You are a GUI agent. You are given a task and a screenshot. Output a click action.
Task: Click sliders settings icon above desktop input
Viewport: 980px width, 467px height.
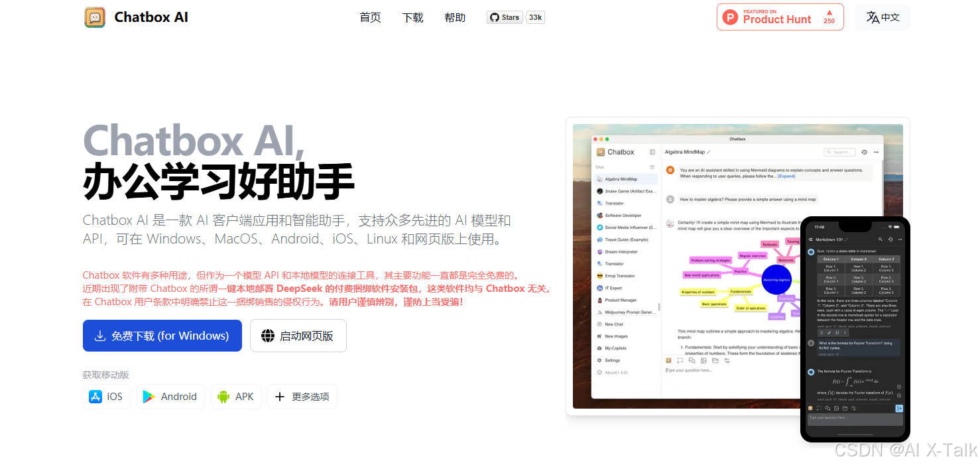click(x=727, y=361)
